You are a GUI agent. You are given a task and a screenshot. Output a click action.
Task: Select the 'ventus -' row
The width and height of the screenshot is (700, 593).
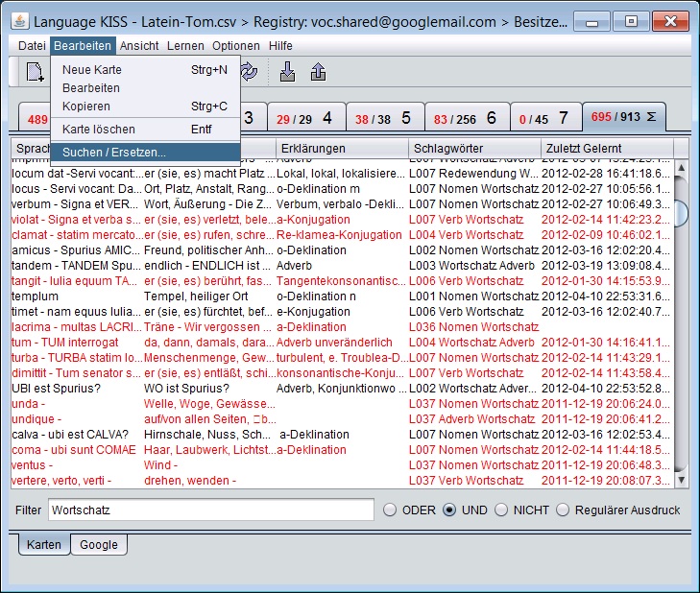[342, 465]
